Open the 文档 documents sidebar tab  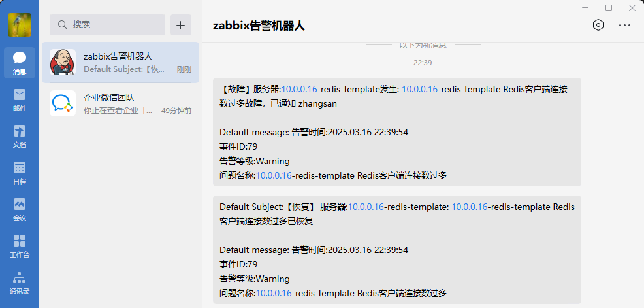click(x=20, y=136)
